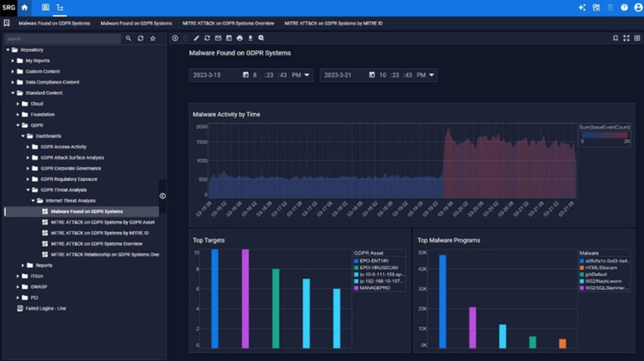The height and width of the screenshot is (361, 644).
Task: Toggle fullscreen view of the dashboard
Action: [626, 38]
